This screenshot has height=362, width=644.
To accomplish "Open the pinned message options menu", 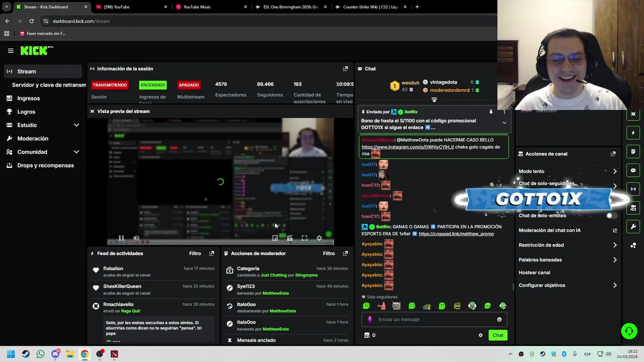I will point(504,112).
